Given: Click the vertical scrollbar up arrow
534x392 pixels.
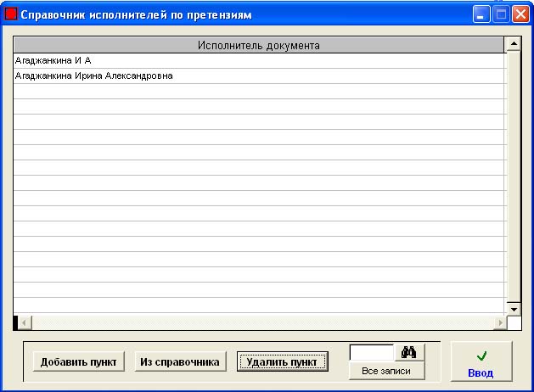Looking at the screenshot, I should (514, 44).
